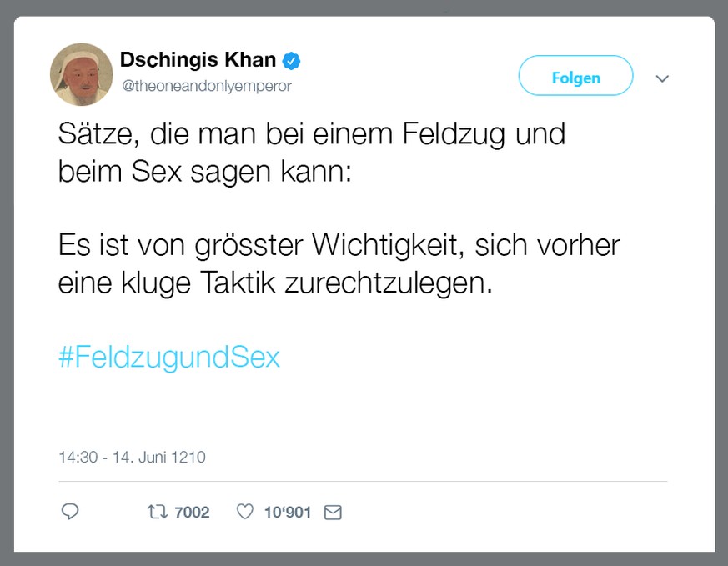The height and width of the screenshot is (566, 728).
Task: Expand the tweet options chevron
Action: pos(663,78)
